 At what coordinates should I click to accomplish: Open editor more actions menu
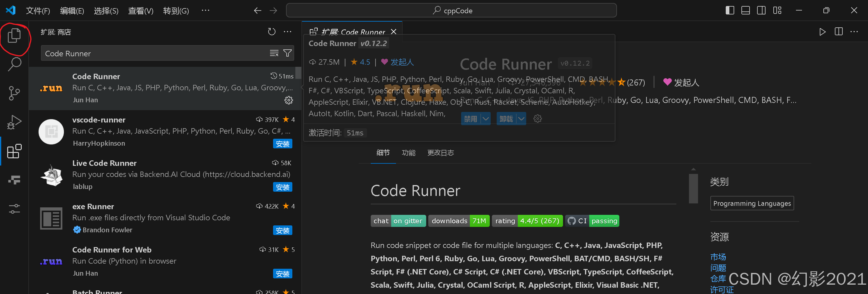pos(854,32)
